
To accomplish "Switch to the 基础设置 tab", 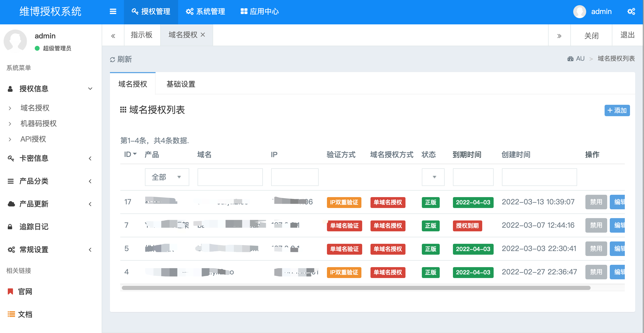I will tap(181, 84).
